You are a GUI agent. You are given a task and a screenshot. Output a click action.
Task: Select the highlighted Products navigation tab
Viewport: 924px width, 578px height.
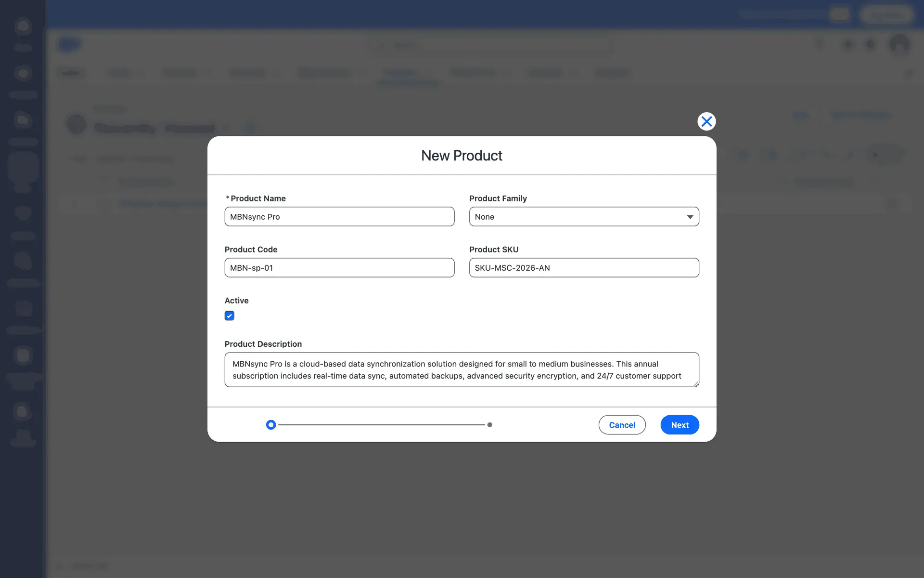point(401,73)
